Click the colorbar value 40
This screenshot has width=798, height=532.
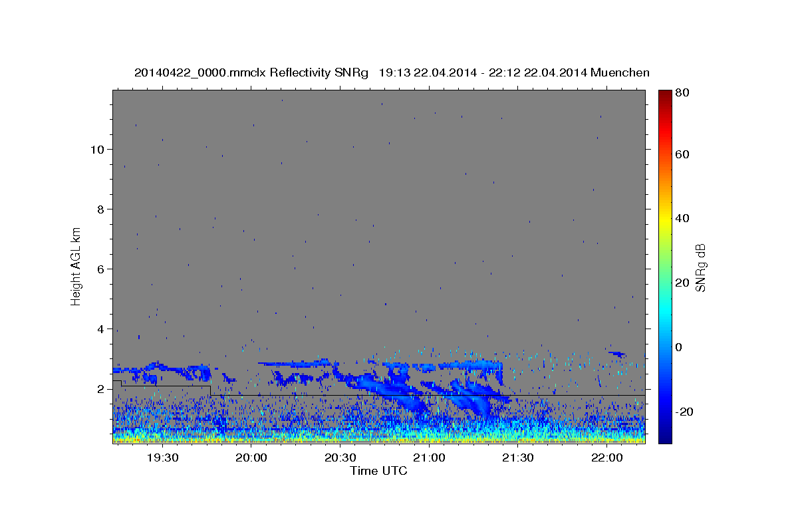pyautogui.click(x=682, y=218)
